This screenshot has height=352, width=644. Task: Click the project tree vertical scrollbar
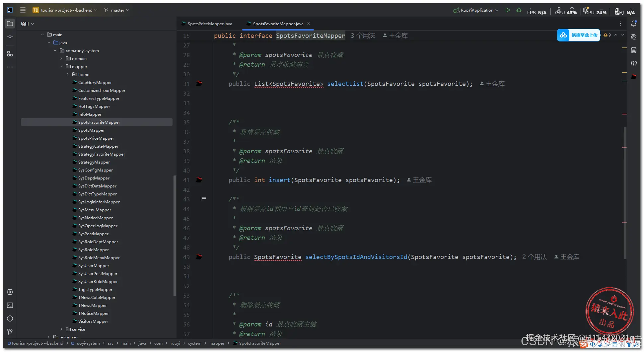[175, 236]
